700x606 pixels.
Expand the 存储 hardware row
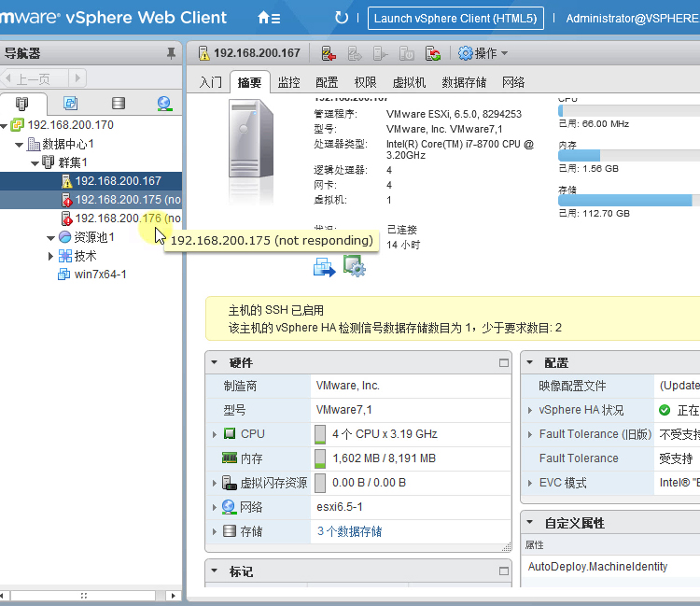[215, 531]
